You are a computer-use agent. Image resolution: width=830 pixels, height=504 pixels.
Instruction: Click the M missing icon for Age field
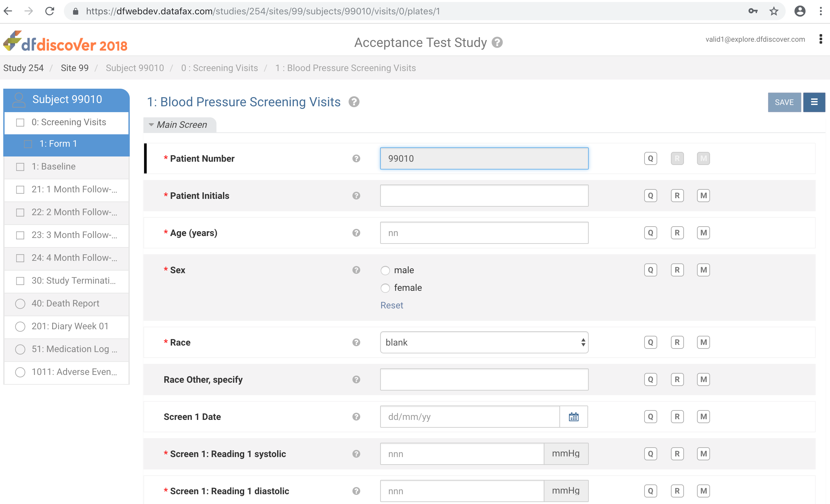(703, 232)
